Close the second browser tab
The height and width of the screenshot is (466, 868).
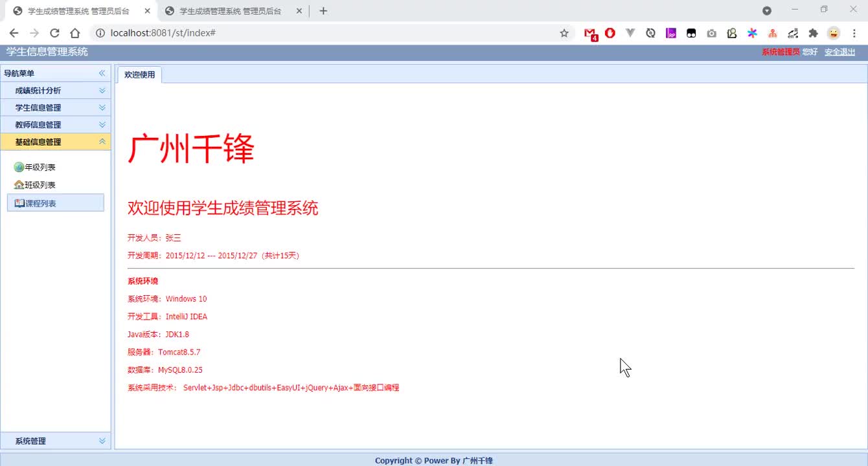(x=300, y=11)
